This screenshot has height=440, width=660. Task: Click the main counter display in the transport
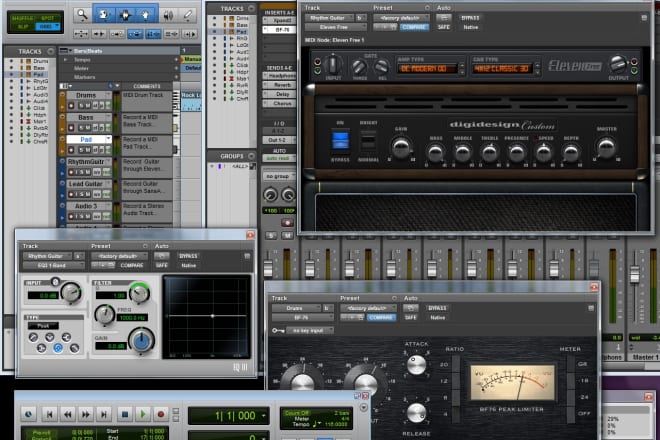tap(229, 416)
